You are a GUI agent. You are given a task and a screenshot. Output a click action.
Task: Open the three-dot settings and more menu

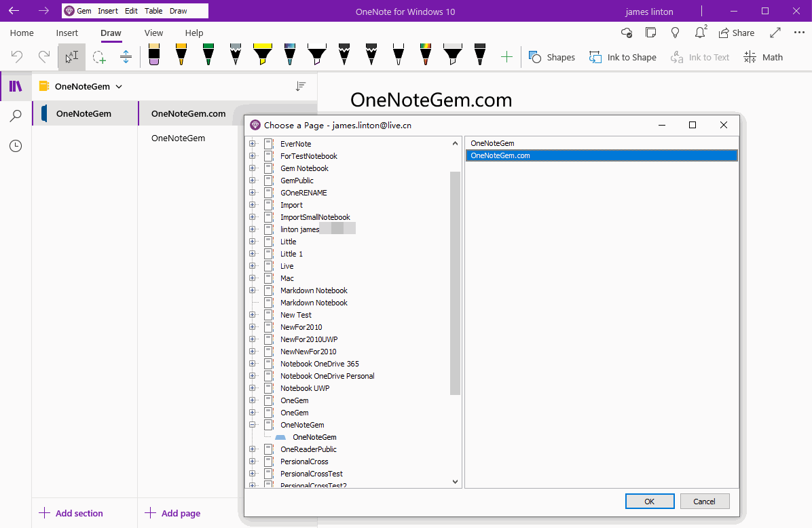coord(799,33)
